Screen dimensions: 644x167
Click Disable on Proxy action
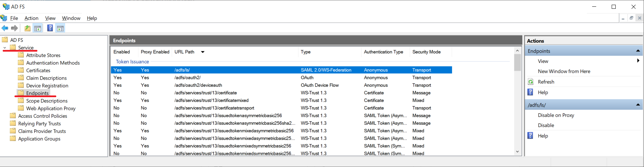coord(556,115)
